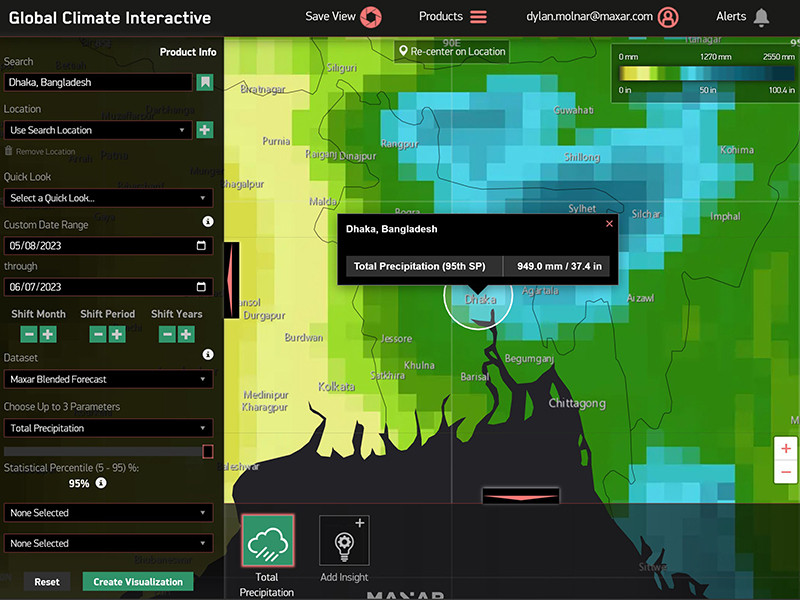Click the Siliguri label on the map
800x600 pixels.
(342, 68)
